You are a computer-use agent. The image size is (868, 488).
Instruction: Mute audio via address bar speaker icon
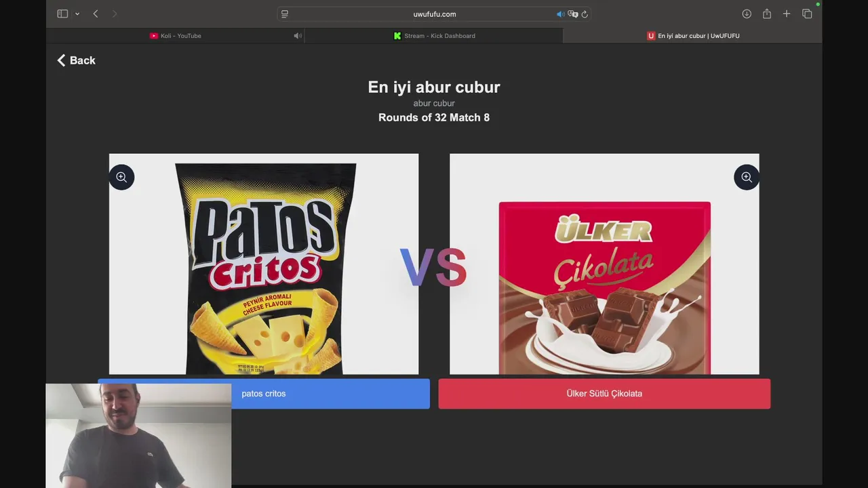pyautogui.click(x=560, y=14)
